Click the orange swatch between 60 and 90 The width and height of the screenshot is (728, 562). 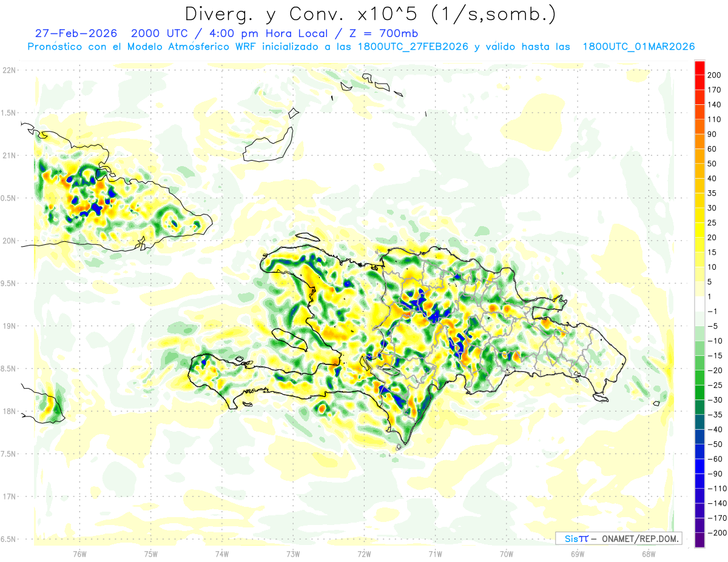699,141
